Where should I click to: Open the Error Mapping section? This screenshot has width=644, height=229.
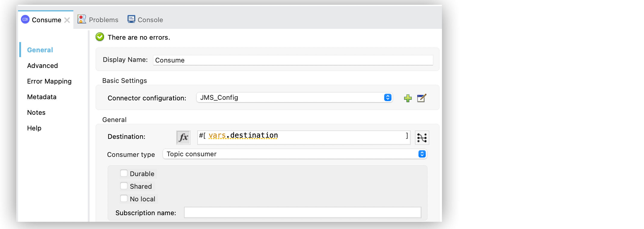coord(49,81)
